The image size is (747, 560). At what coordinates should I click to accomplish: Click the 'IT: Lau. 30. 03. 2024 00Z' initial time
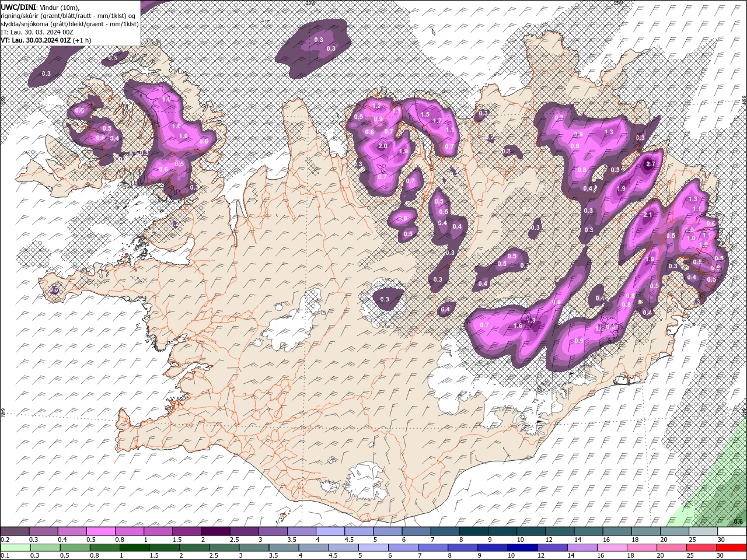click(x=37, y=32)
